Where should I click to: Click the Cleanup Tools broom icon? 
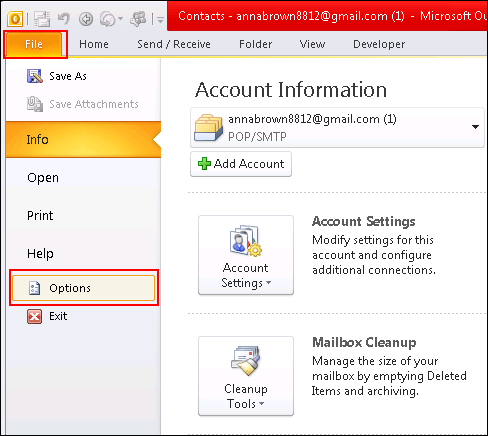point(246,361)
